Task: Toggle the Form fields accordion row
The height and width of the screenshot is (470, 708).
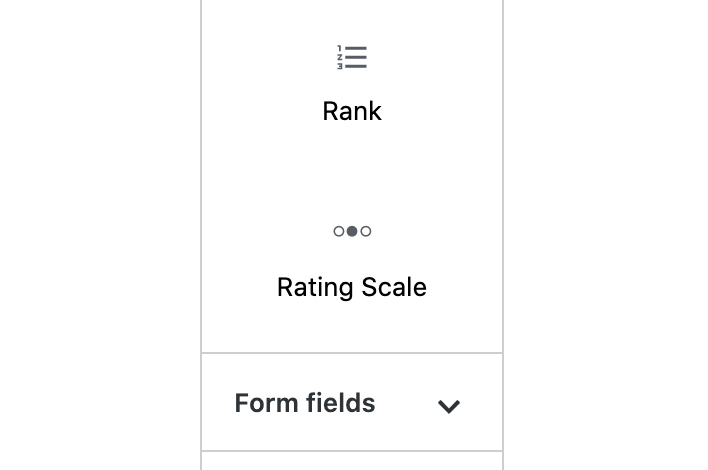Action: [352, 403]
